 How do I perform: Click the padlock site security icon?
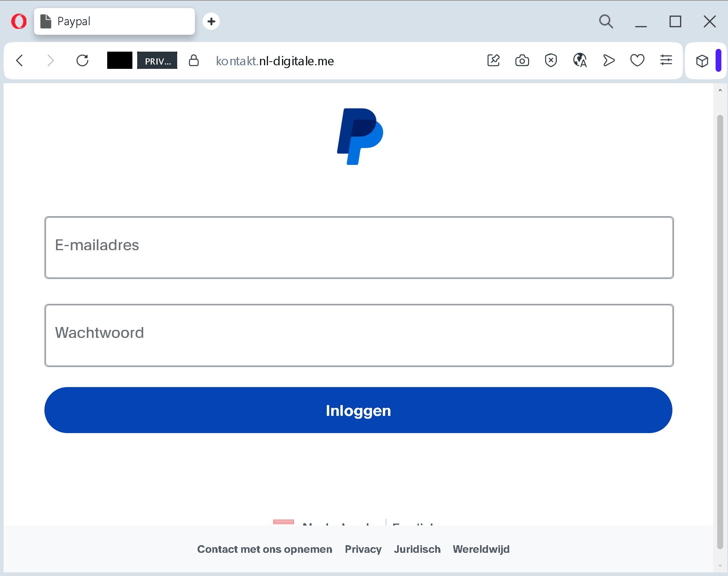point(194,61)
